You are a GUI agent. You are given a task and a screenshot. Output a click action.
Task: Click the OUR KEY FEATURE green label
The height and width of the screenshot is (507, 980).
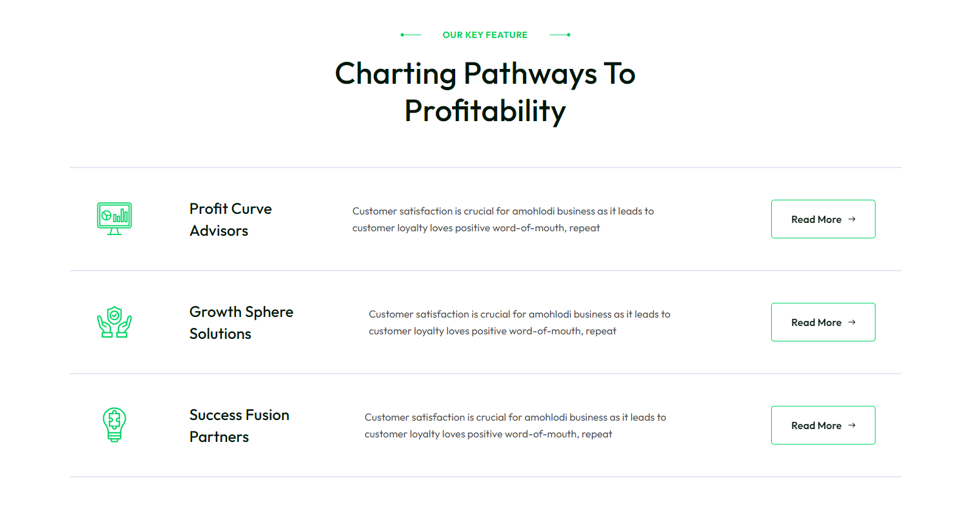pyautogui.click(x=485, y=35)
